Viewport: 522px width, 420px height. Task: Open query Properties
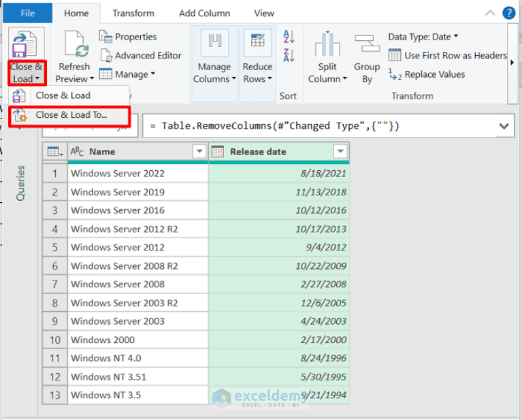(128, 37)
